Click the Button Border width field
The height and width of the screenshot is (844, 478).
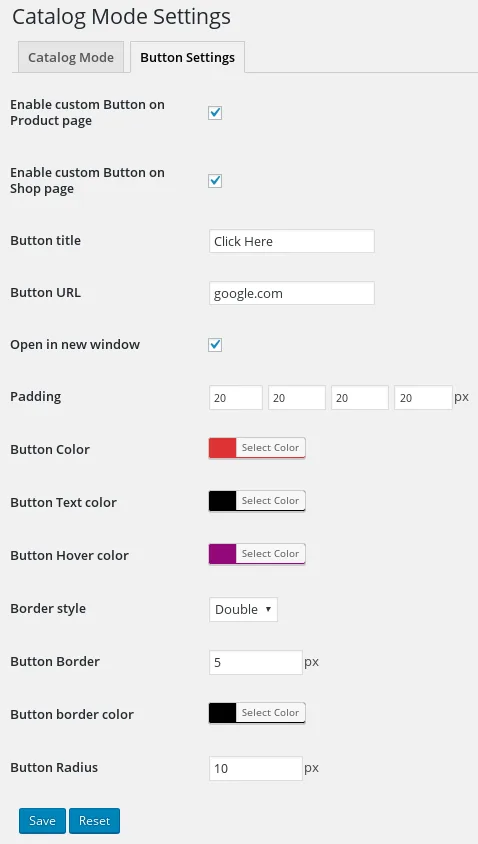(256, 662)
